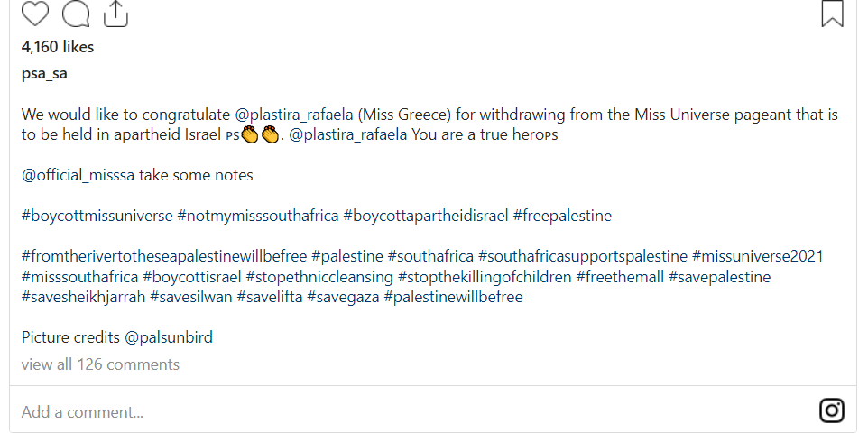
Task: Open comments via the speech bubble icon
Action: click(77, 13)
